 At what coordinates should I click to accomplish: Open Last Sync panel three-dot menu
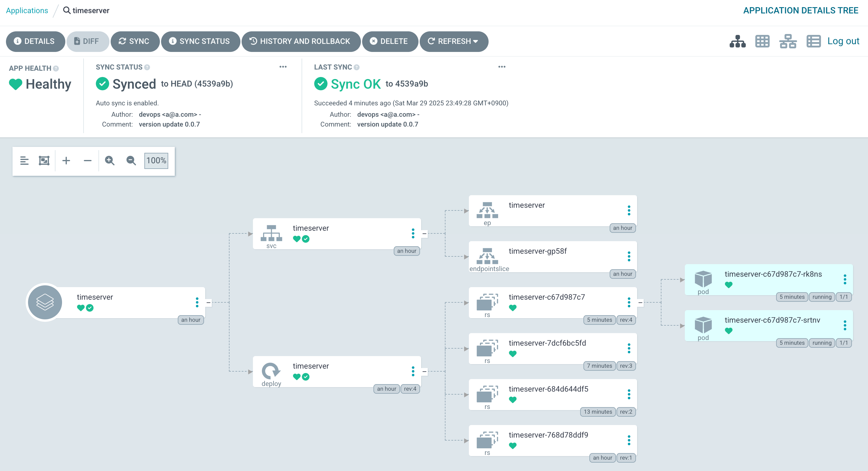coord(502,67)
